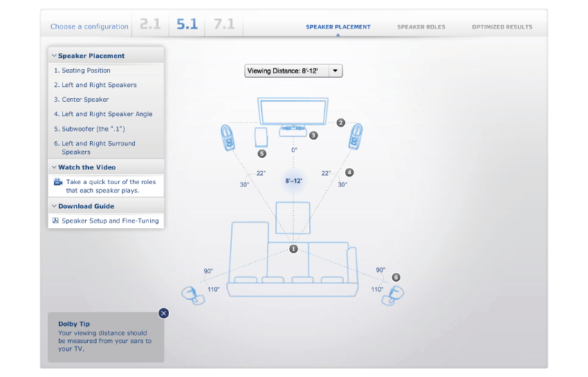Click the subwoofer icon in diagram
The height and width of the screenshot is (377, 588).
[261, 136]
